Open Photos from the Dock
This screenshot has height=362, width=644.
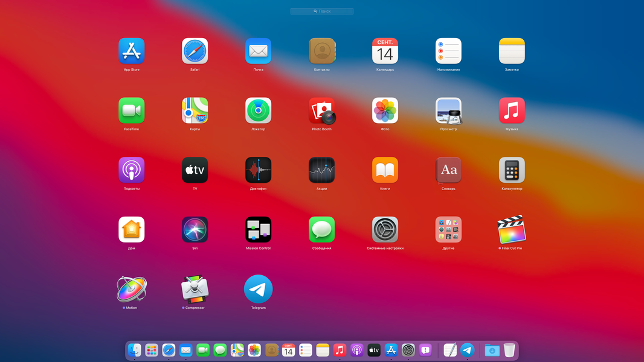pyautogui.click(x=254, y=350)
